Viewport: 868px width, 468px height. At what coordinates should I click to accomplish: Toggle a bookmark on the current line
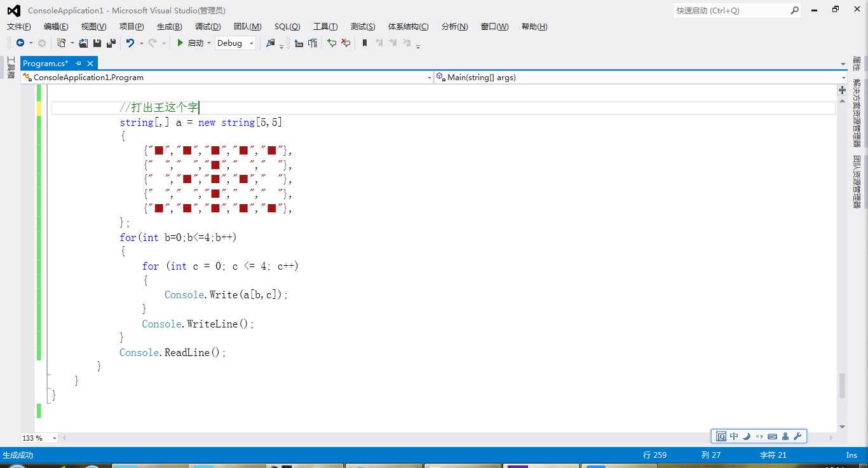pos(365,43)
